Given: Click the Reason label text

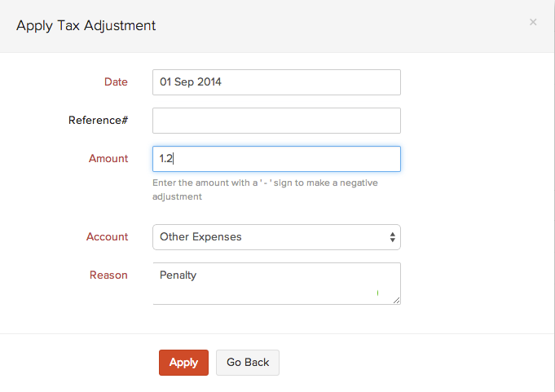Looking at the screenshot, I should click(108, 275).
